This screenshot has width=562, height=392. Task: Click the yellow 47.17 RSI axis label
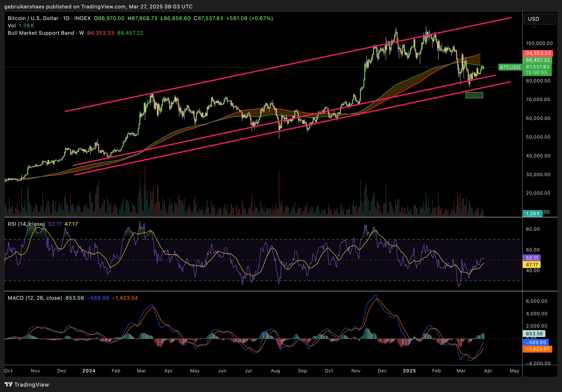pyautogui.click(x=532, y=265)
